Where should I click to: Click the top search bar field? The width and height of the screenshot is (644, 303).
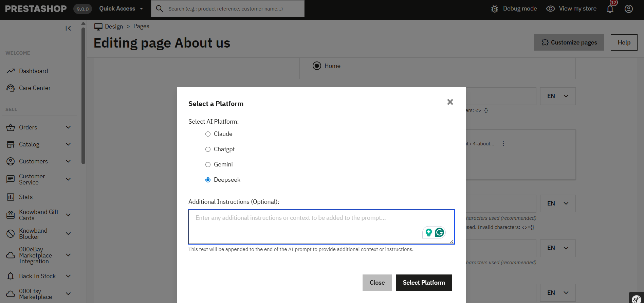[x=228, y=8]
